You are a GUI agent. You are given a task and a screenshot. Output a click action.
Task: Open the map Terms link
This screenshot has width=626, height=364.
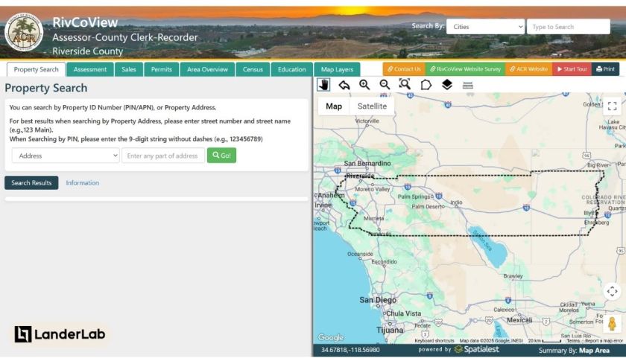pos(573,341)
